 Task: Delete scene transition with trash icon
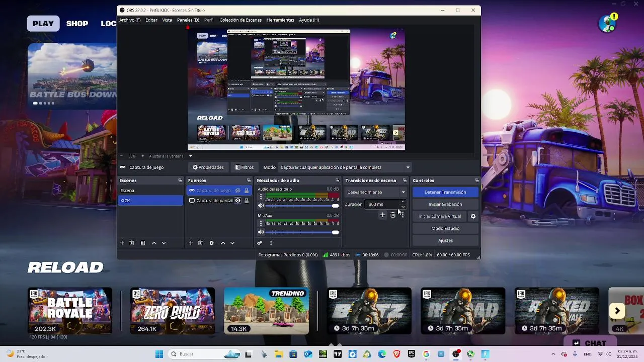393,215
